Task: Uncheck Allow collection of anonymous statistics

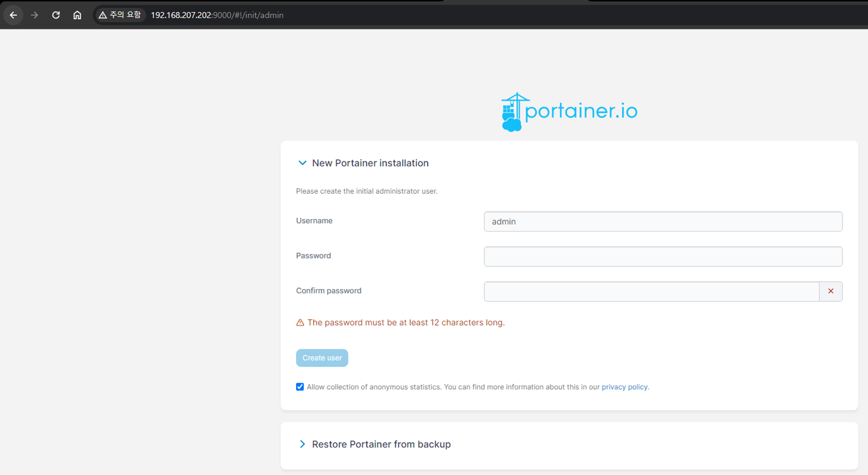Action: 300,387
